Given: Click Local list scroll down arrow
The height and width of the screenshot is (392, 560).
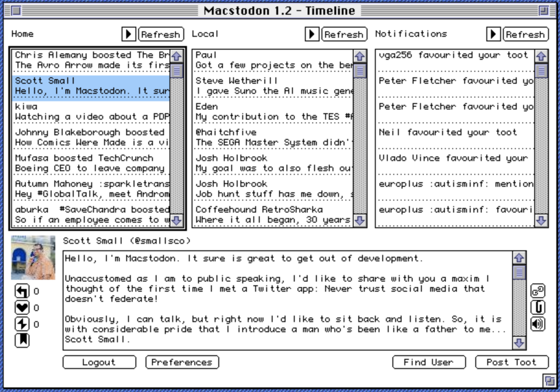Looking at the screenshot, I should [x=360, y=220].
